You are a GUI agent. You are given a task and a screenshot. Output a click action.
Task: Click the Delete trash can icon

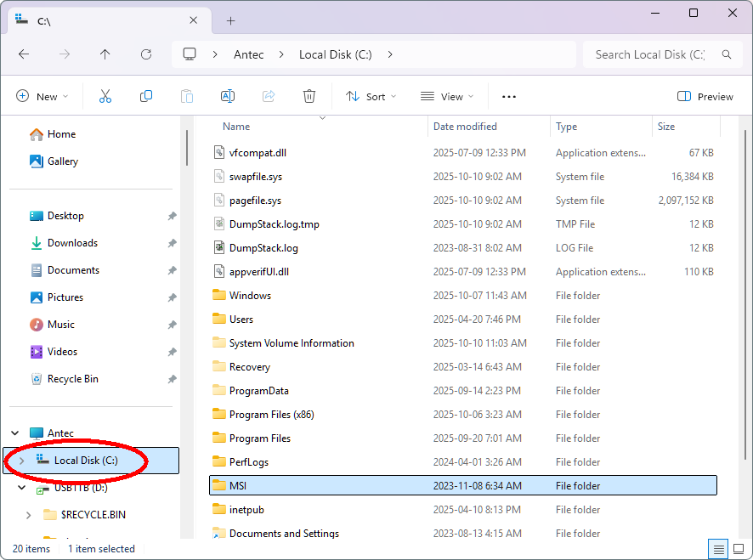point(309,96)
